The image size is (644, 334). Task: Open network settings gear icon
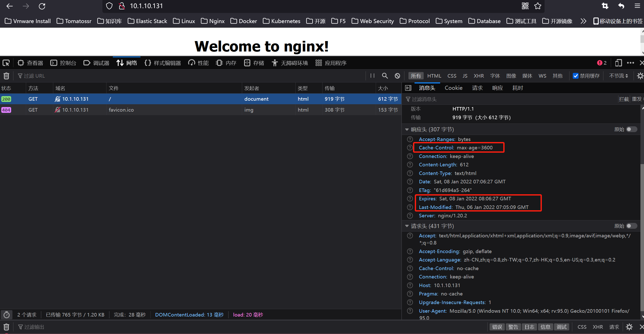click(640, 76)
